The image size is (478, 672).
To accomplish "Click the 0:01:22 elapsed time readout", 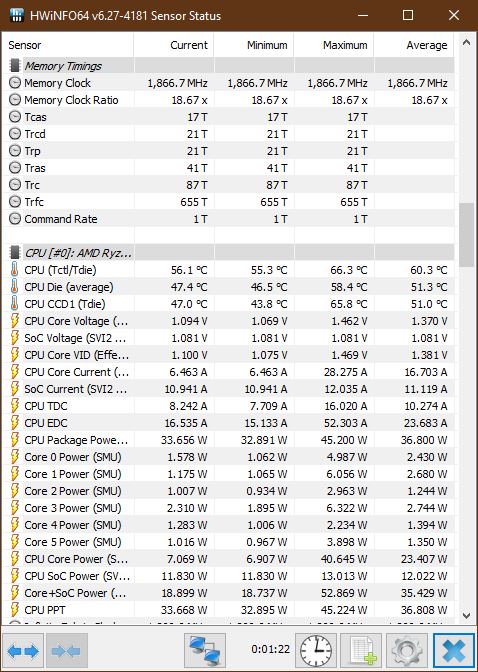I will tap(271, 649).
